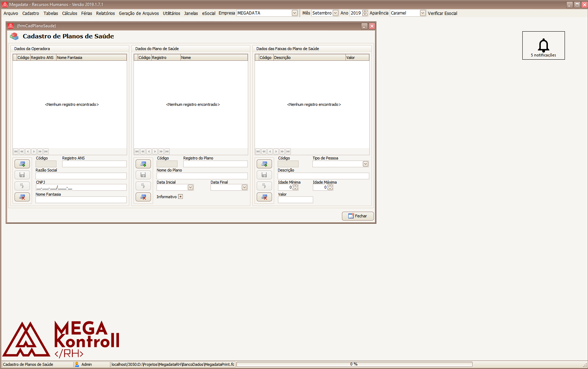Click add record icon in Faixas do Plano panel

pos(264,164)
